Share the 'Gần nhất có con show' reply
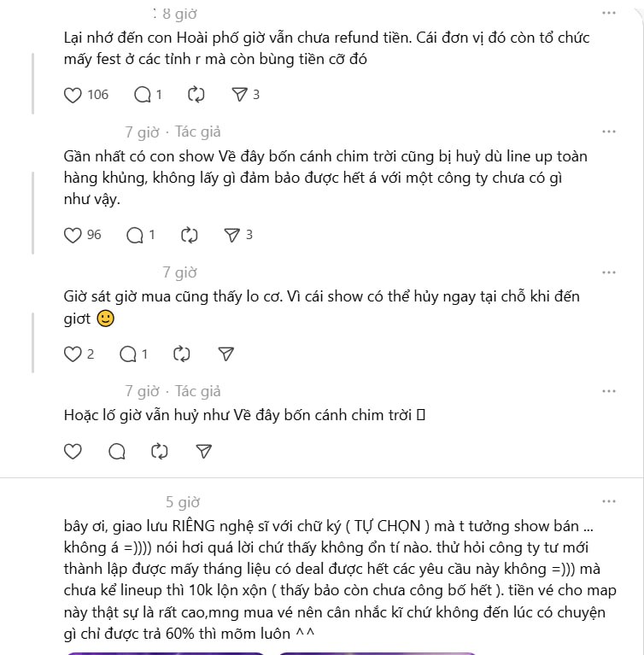This screenshot has height=655, width=644. pos(232,235)
